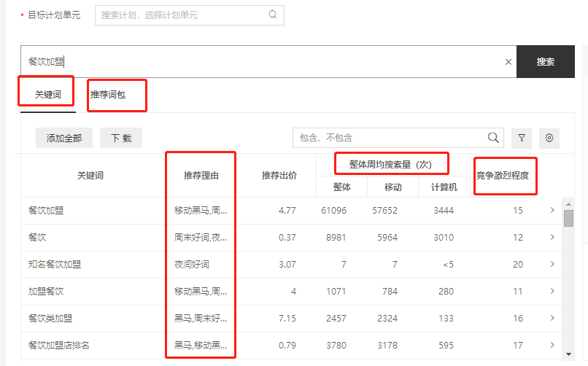The width and height of the screenshot is (588, 366).
Task: Clear the 餐饮加盟 search text with X
Action: coord(508,62)
